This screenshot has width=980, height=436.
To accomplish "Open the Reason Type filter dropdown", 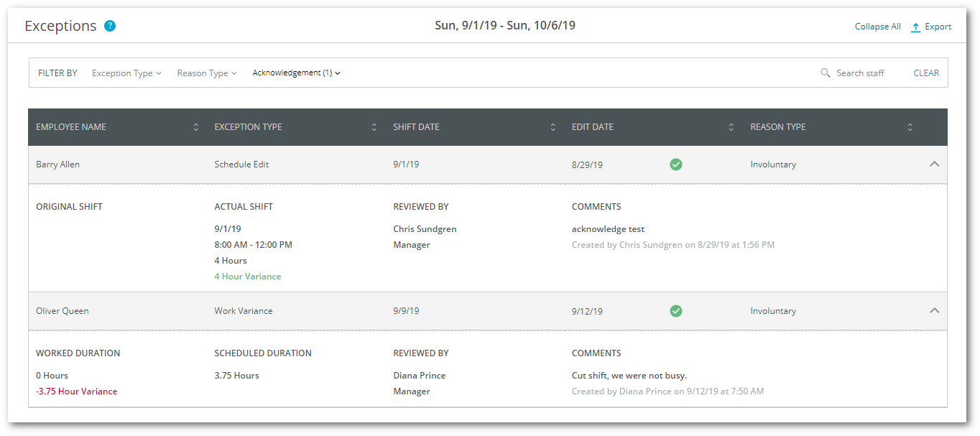I will click(207, 73).
